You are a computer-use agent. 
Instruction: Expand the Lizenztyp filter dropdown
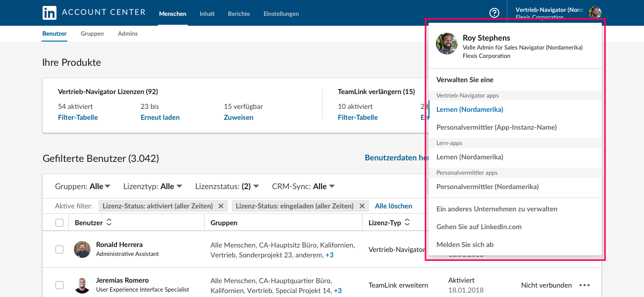[x=153, y=187]
